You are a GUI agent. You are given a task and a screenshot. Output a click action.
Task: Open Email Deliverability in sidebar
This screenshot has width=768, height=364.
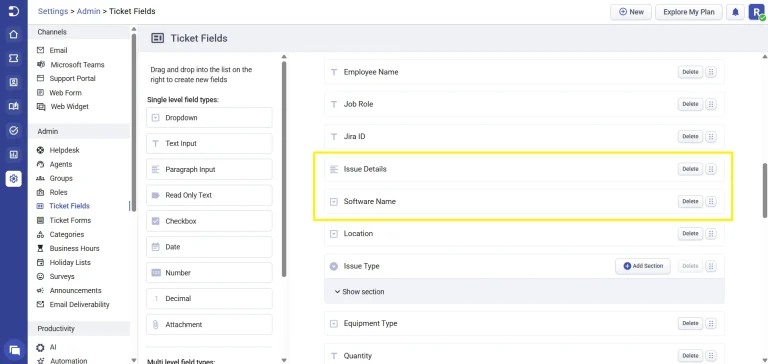coord(79,305)
